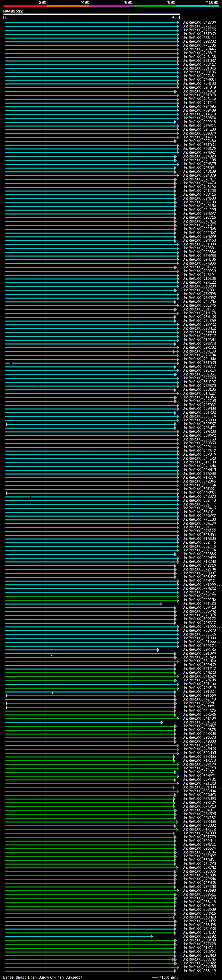222x980 pixels.
Task: Open hit UniRef100_B3TDK9
Action: pyautogui.click(x=199, y=34)
